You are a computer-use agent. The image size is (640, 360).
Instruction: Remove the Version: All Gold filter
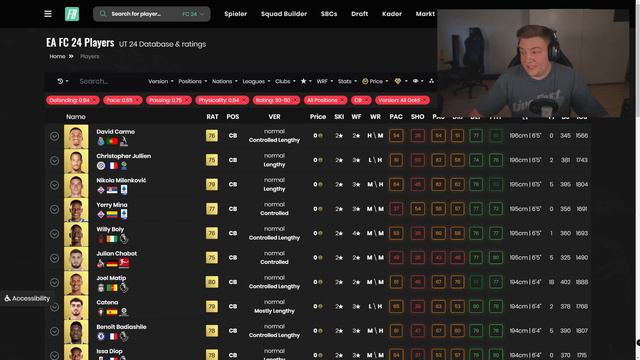click(x=424, y=100)
